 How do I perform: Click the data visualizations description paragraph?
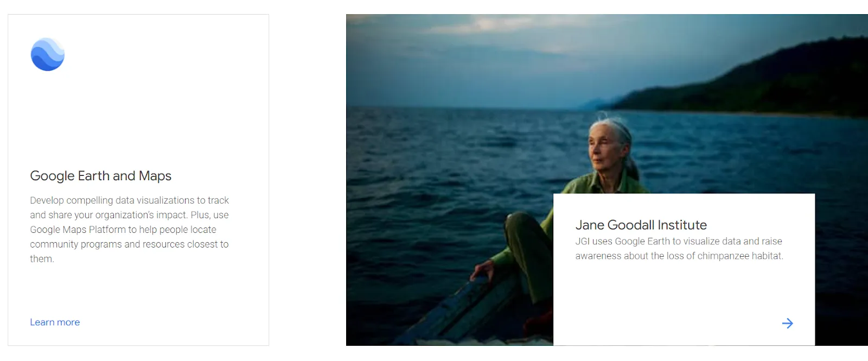click(x=130, y=230)
